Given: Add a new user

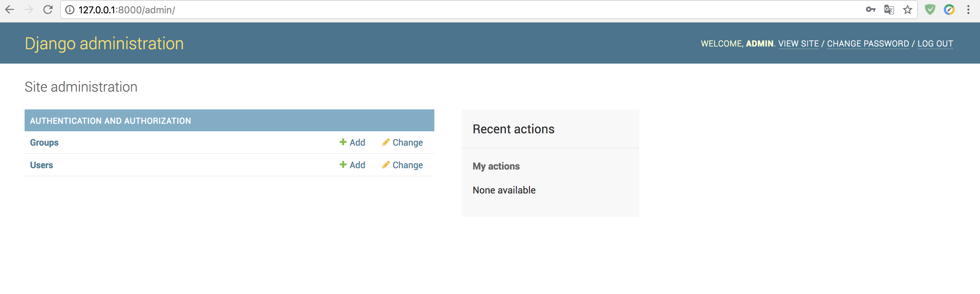Looking at the screenshot, I should click(x=352, y=165).
